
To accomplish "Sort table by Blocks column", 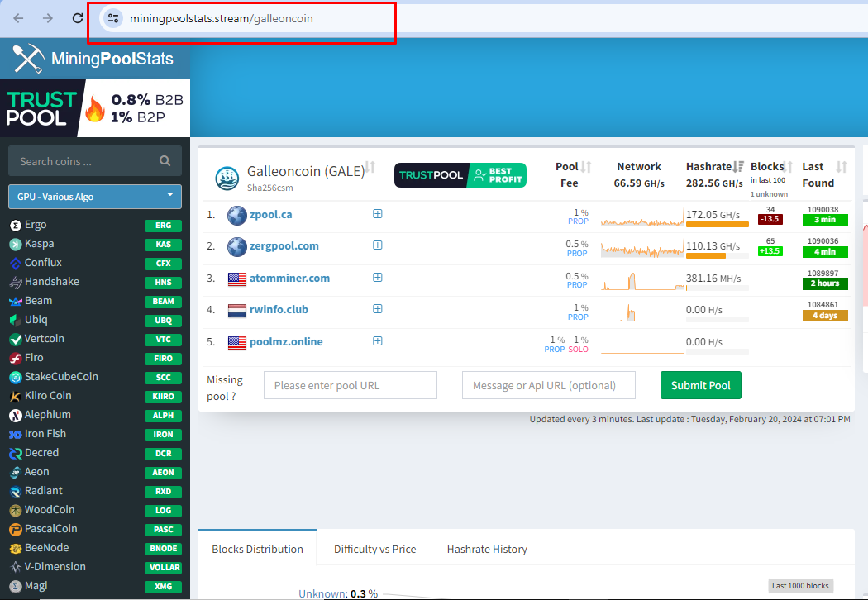I will [x=789, y=167].
